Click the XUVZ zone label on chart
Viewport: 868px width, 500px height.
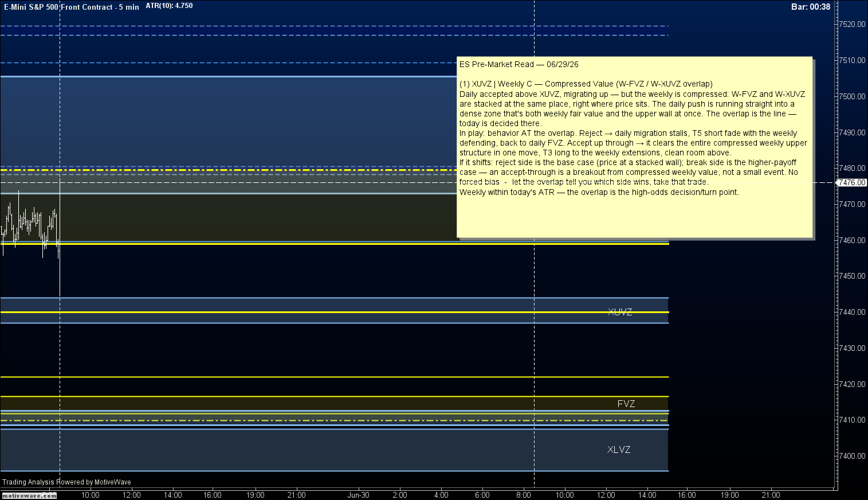coord(620,312)
